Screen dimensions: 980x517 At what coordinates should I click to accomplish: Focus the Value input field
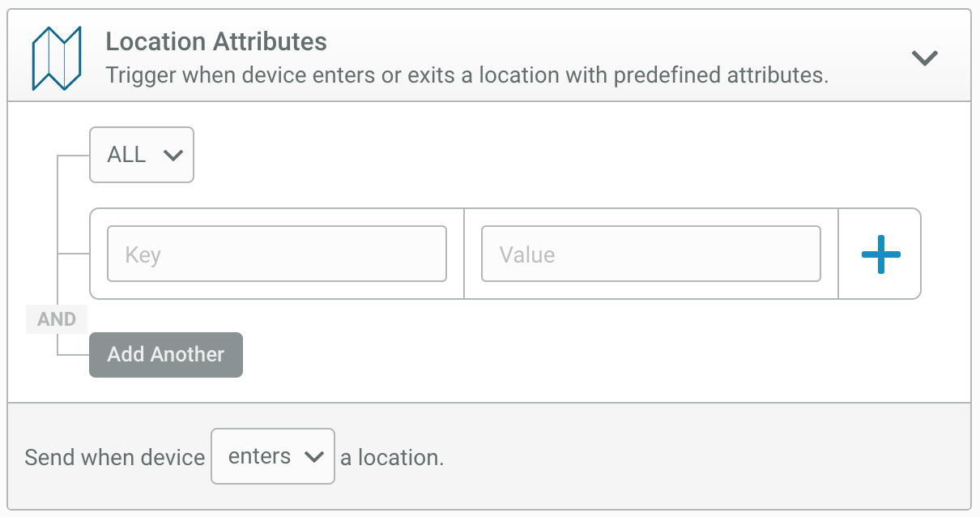(651, 254)
